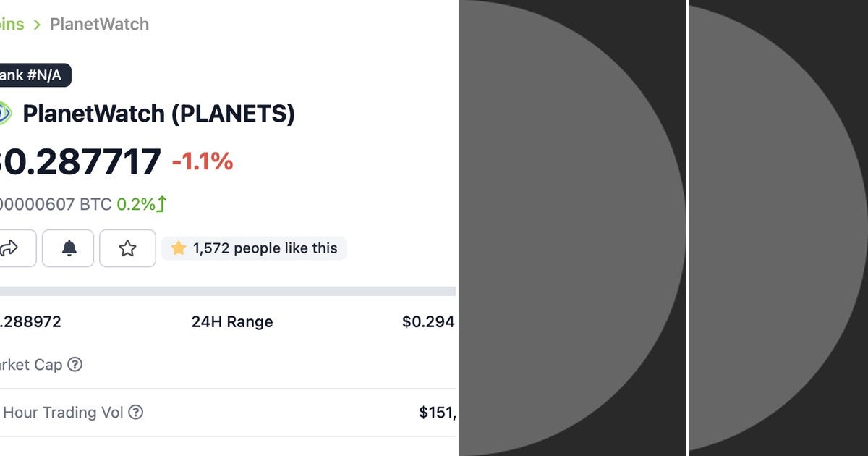Toggle the star favorite button
Viewport: 868px width, 456px height.
pyautogui.click(x=127, y=248)
